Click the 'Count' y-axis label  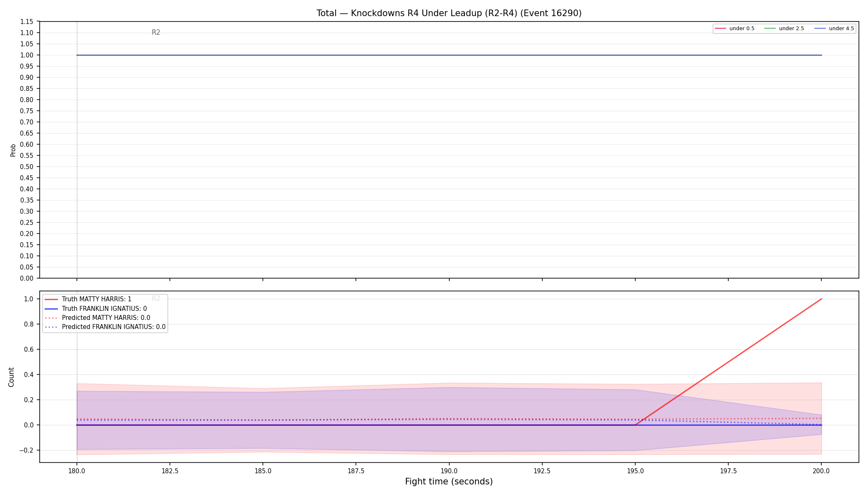(x=11, y=377)
